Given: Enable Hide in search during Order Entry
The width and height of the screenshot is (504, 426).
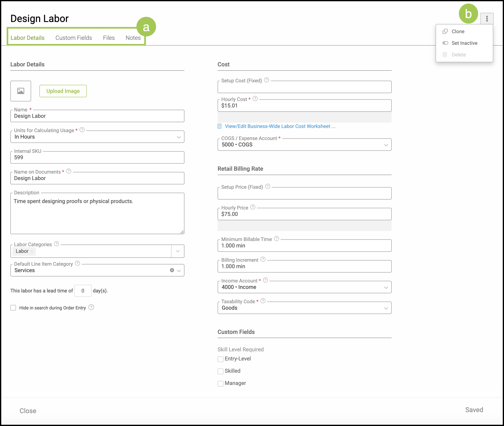Looking at the screenshot, I should point(13,308).
